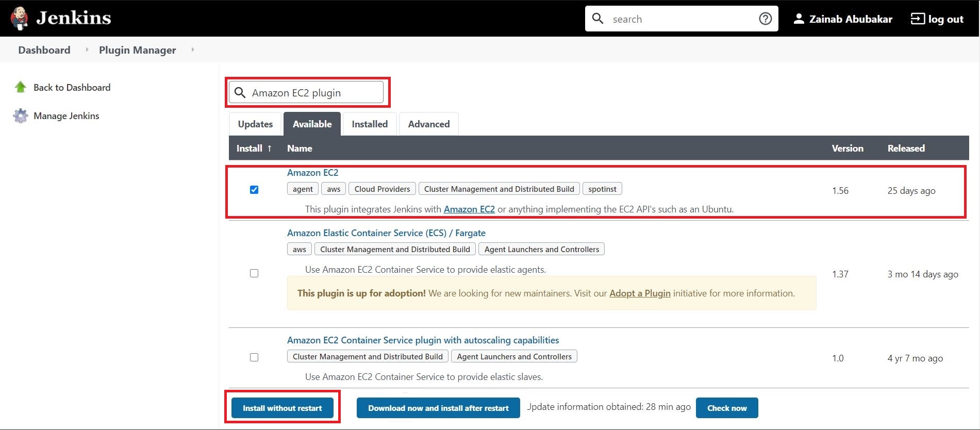This screenshot has height=430, width=980.
Task: Sort by the Version column header
Action: pos(848,148)
